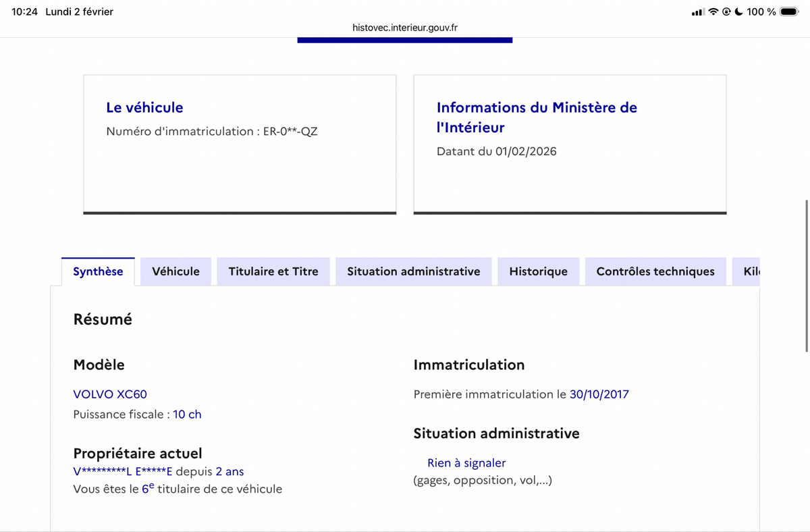The height and width of the screenshot is (532, 810).
Task: Tap the Le véhicule card heading
Action: (144, 107)
